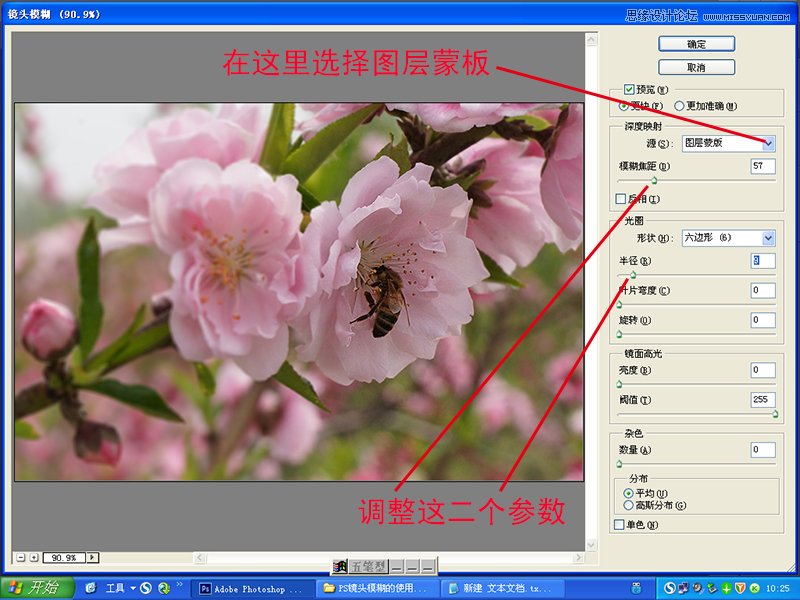
Task: Expand the quick launch overflow chevron
Action: point(180,584)
